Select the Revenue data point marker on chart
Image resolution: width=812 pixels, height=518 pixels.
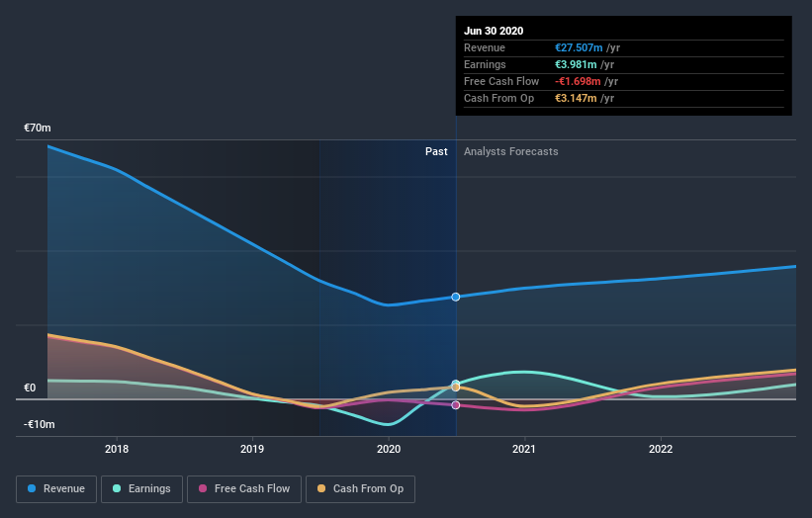click(x=456, y=297)
